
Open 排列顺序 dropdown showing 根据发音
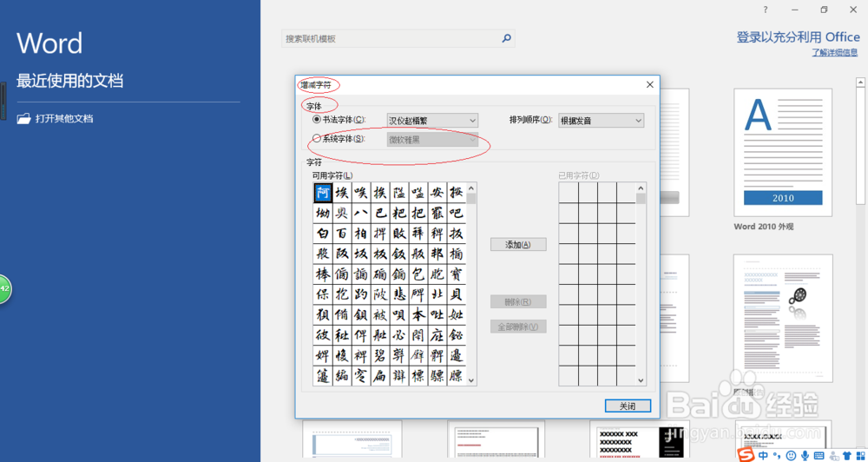pos(602,120)
